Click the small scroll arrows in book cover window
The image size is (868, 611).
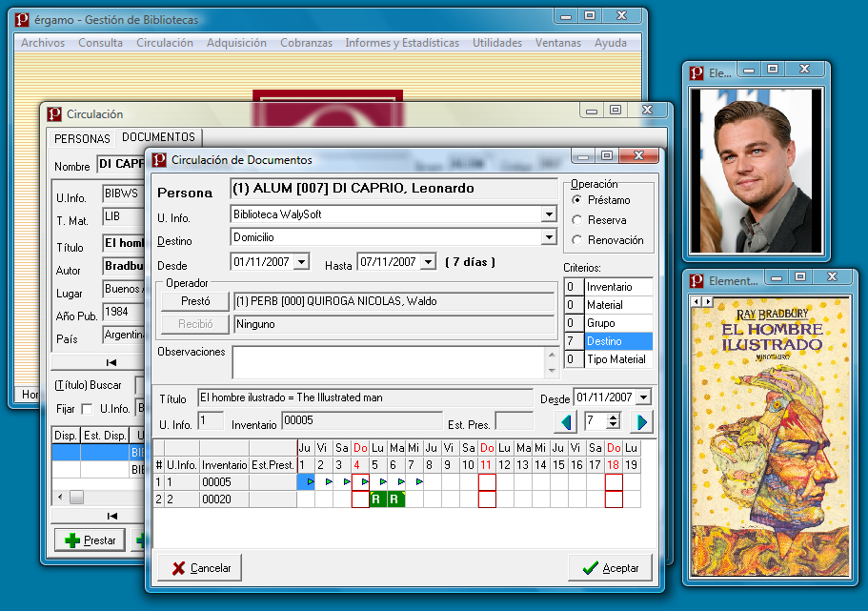(x=701, y=301)
